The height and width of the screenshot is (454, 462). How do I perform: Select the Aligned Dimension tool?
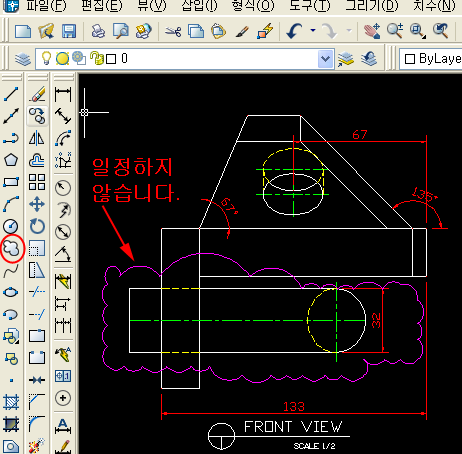63,116
